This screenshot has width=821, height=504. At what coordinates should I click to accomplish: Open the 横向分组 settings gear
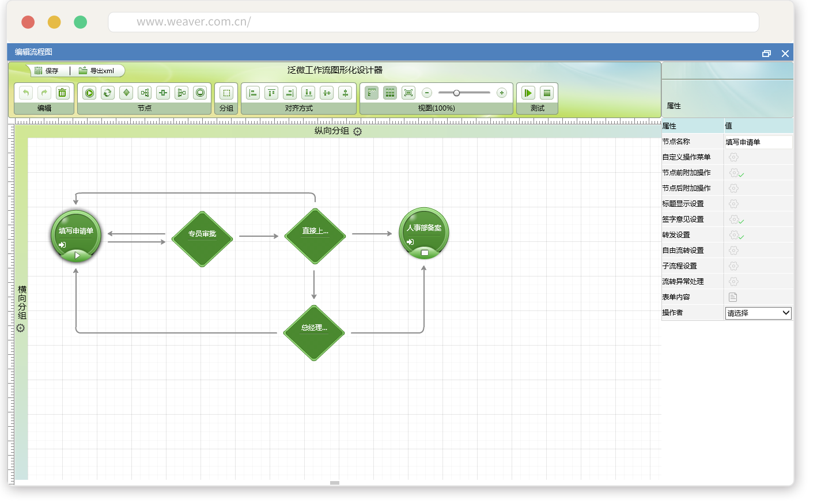point(21,328)
